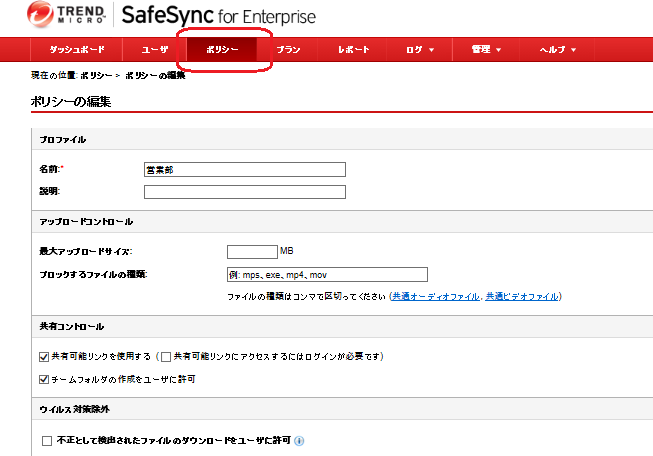Toggle チームフォルダの作成をユーザに許可 checkbox

click(44, 379)
